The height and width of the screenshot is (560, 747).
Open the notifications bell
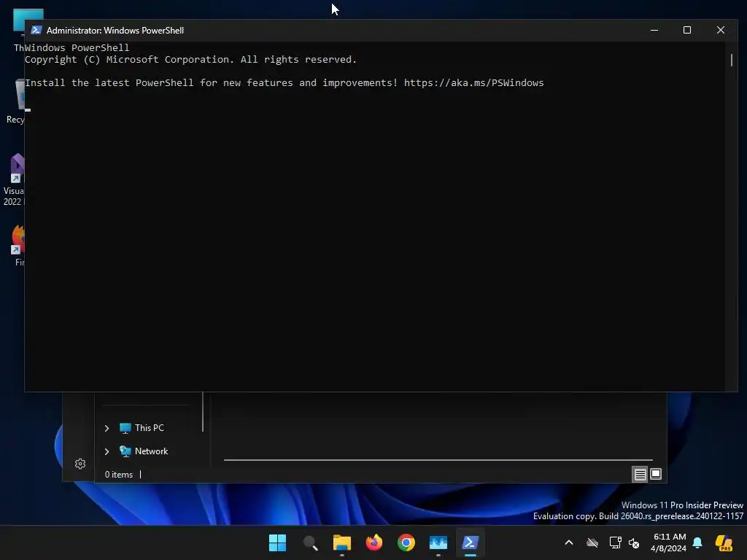697,542
